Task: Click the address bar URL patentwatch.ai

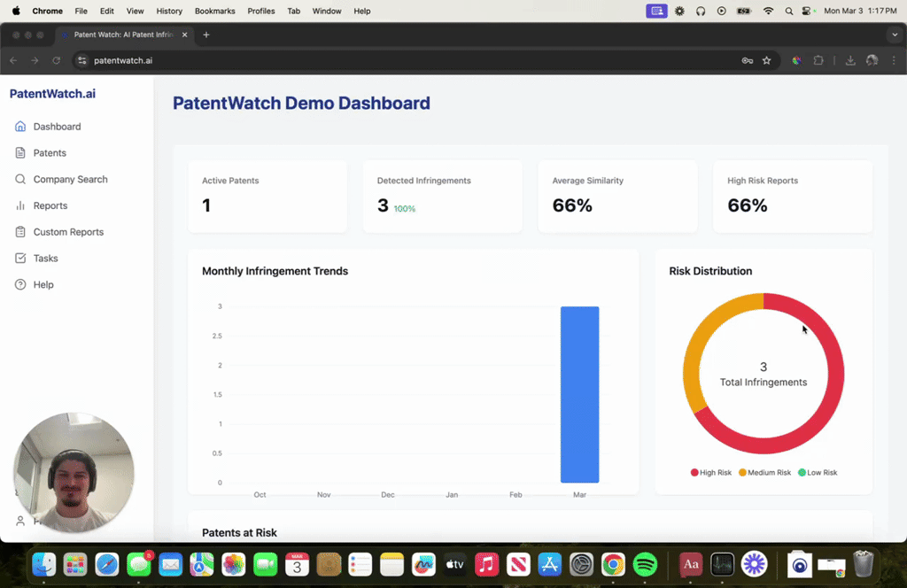Action: click(123, 60)
